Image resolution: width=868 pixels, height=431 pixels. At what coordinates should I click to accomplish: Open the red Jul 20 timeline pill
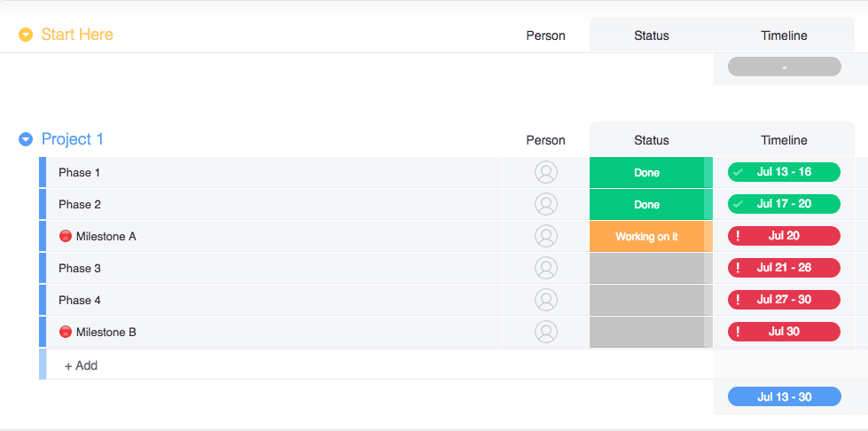point(784,236)
